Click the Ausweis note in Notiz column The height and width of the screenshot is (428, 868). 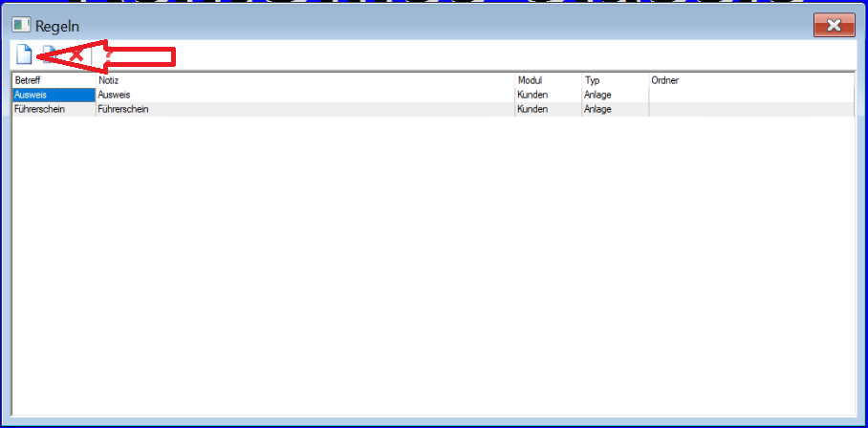click(x=305, y=96)
